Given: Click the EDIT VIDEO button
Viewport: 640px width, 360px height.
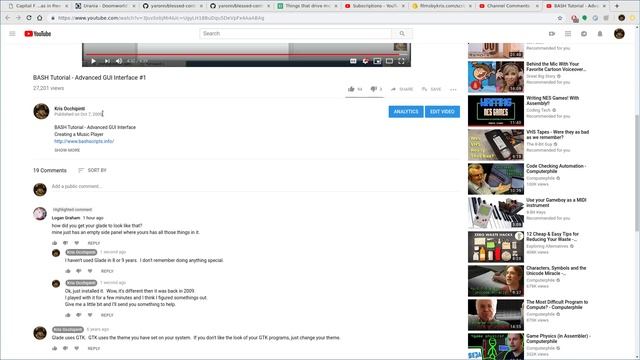Looking at the screenshot, I should [x=442, y=111].
